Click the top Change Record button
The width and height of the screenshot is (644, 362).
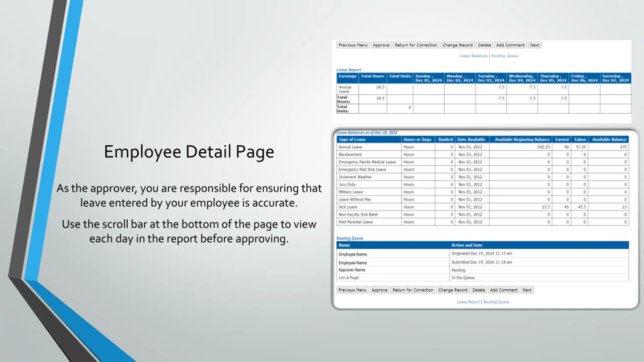coord(457,45)
